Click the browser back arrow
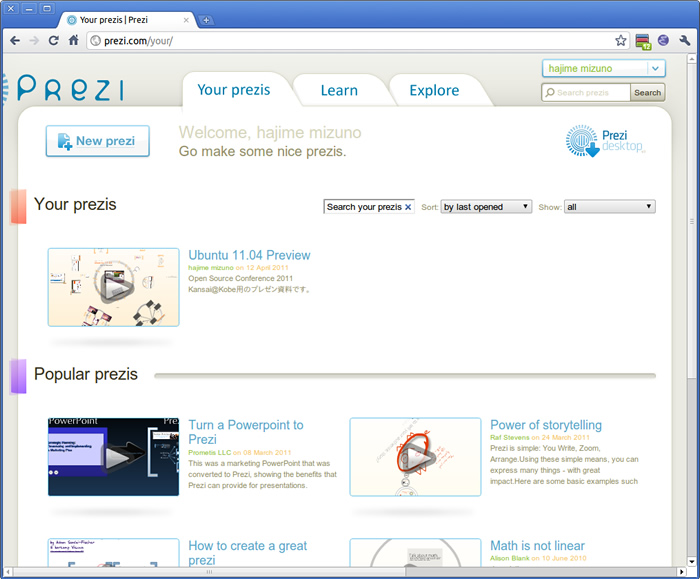 coord(15,41)
